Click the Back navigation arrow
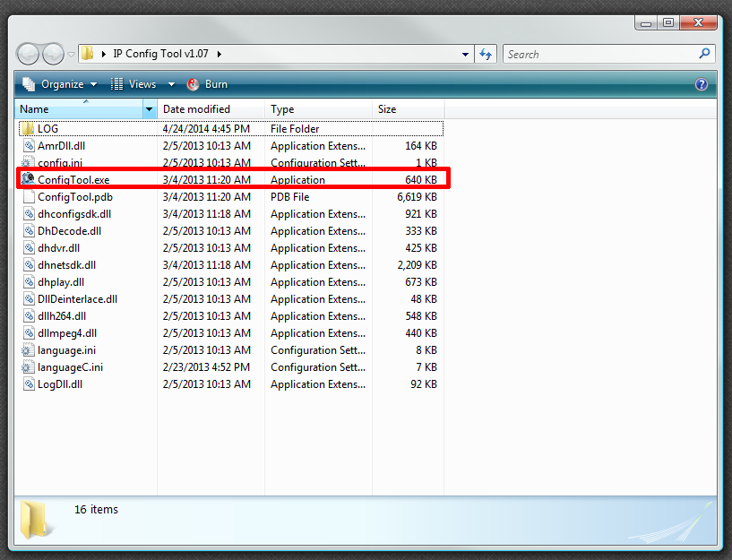The width and height of the screenshot is (732, 560). (30, 54)
